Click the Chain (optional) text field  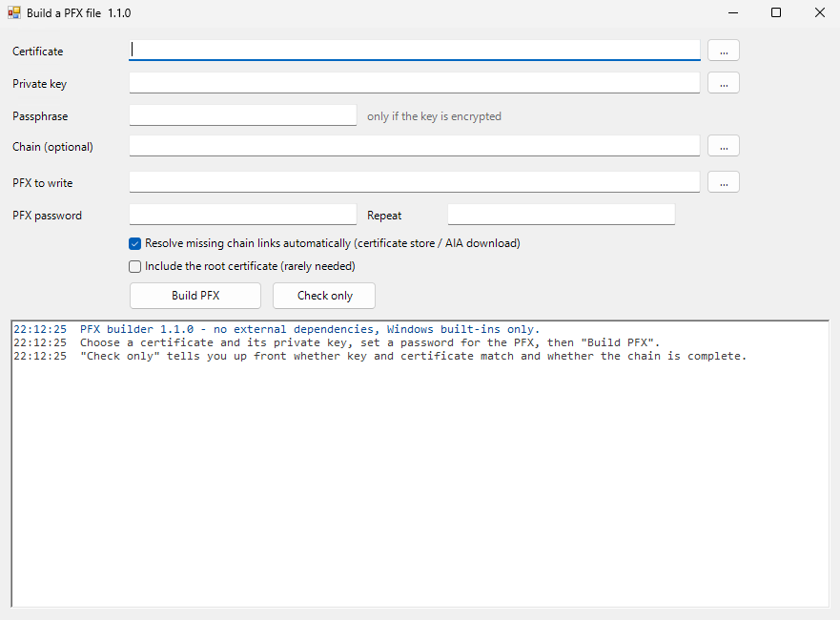(414, 146)
